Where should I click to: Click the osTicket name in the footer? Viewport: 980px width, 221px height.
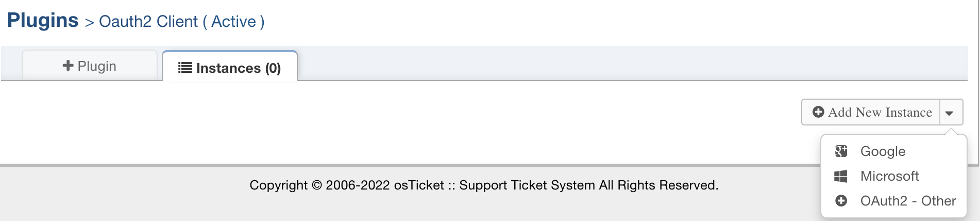[418, 185]
